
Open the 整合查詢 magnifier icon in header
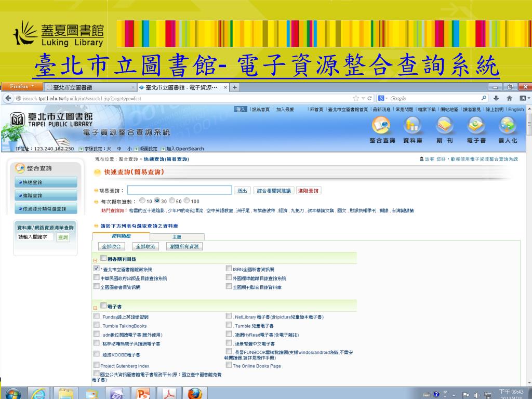[x=381, y=125]
